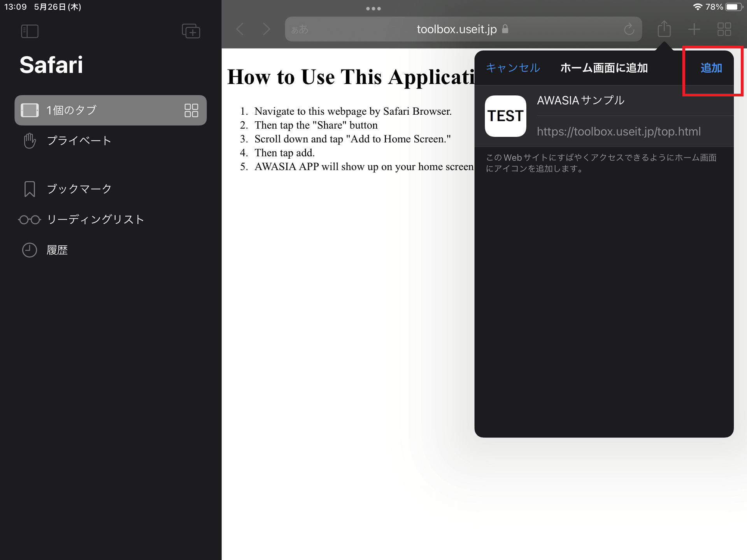Tap the reader 'ぁあ' text size button
The width and height of the screenshot is (747, 560).
300,30
